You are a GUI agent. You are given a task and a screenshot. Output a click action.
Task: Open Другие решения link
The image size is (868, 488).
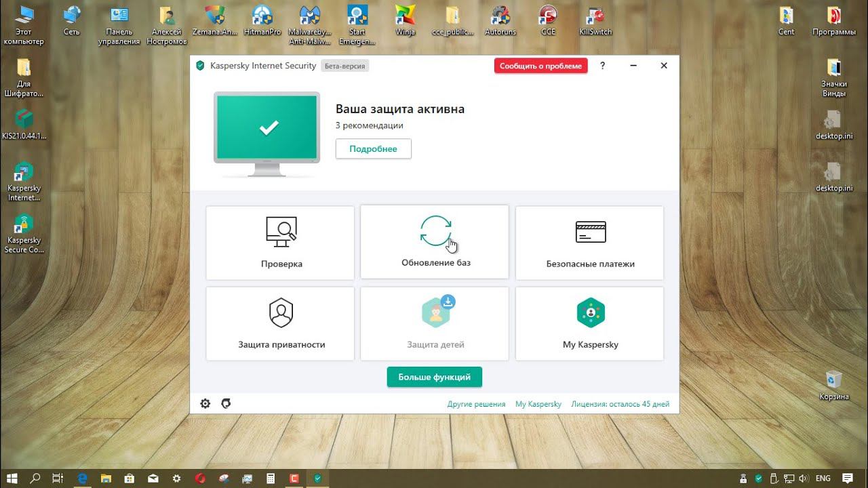pos(476,404)
